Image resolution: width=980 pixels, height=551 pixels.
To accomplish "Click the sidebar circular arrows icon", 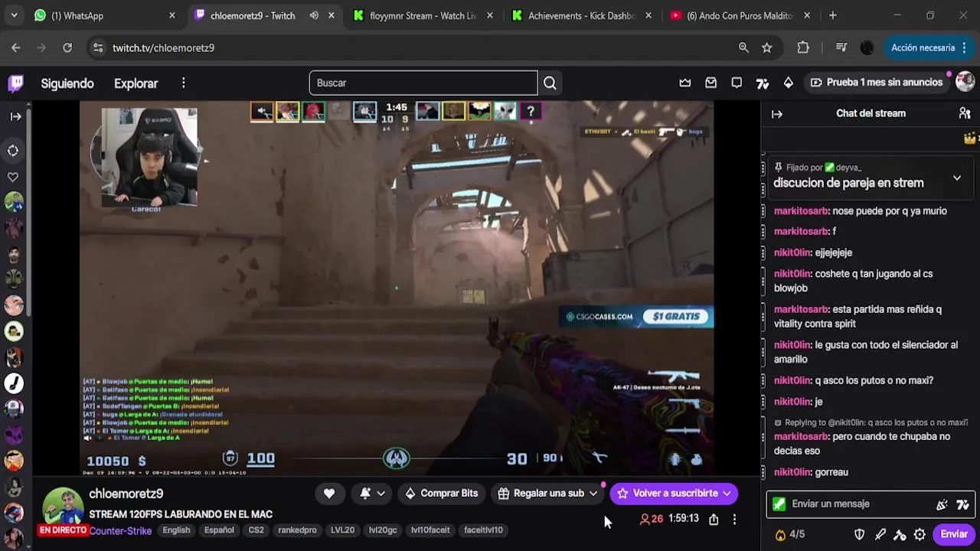I will pos(13,151).
